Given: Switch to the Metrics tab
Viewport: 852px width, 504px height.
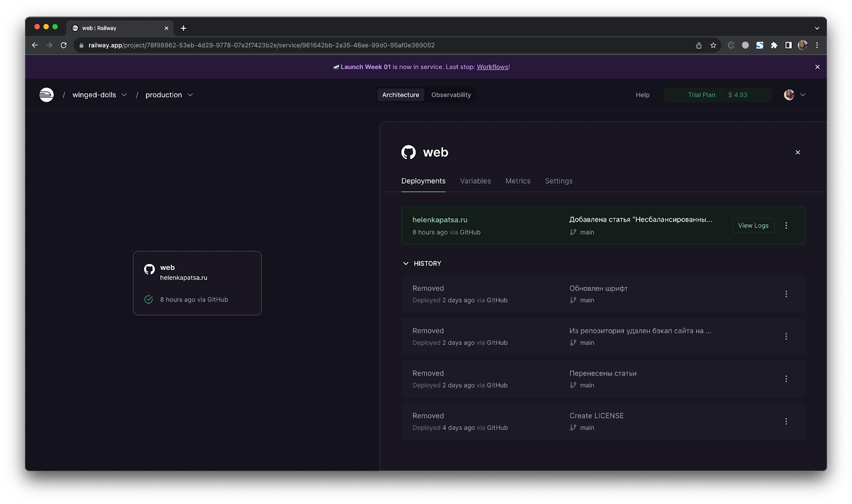Looking at the screenshot, I should 518,181.
